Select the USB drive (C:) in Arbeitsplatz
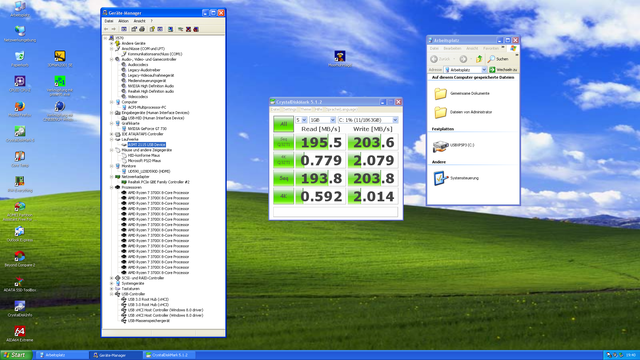The height and width of the screenshot is (360, 640). coord(453,145)
